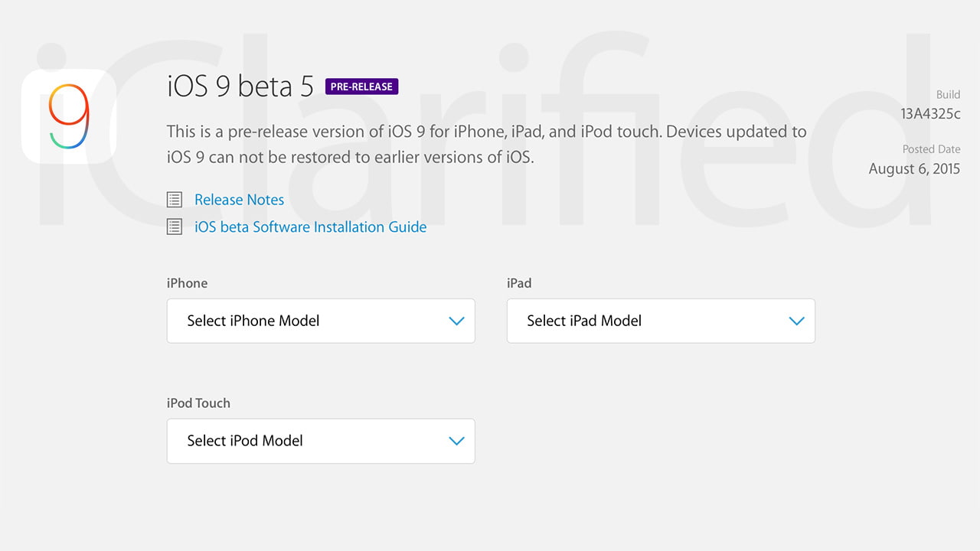
Task: Open the Select iPad Model dropdown
Action: coord(661,321)
